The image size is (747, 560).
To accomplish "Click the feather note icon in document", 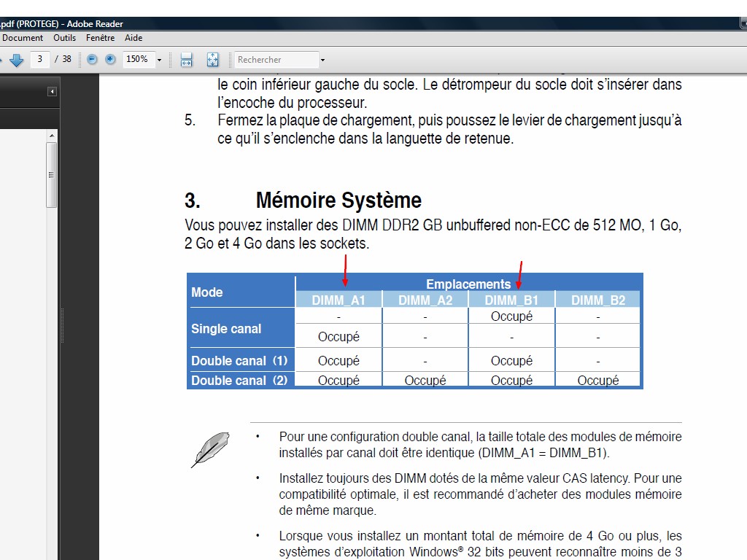I will coord(209,449).
